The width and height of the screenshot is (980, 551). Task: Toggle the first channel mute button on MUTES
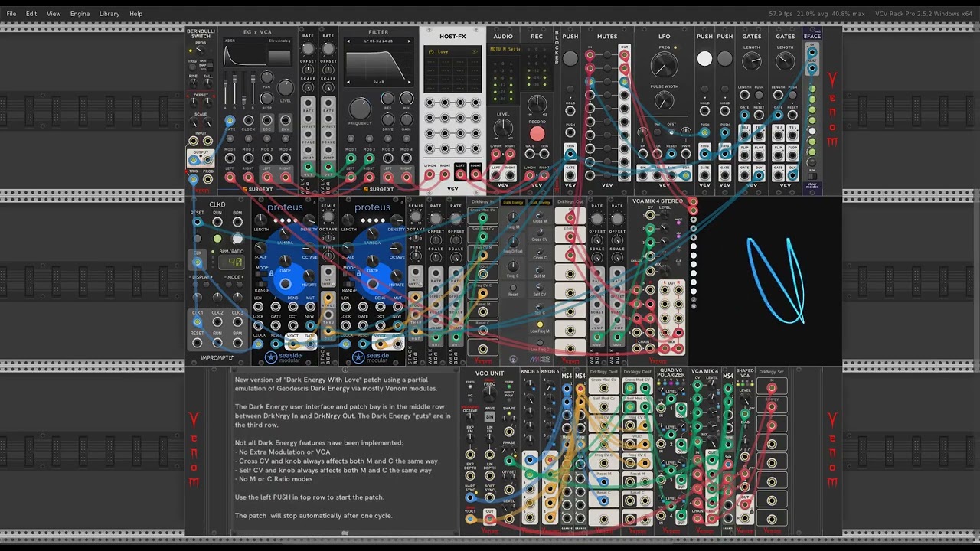(x=607, y=56)
